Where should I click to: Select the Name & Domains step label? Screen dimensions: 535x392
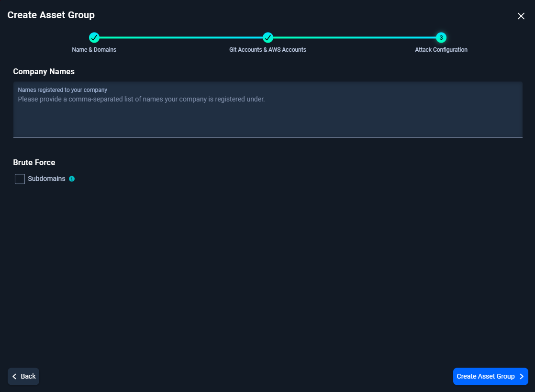[x=94, y=50]
